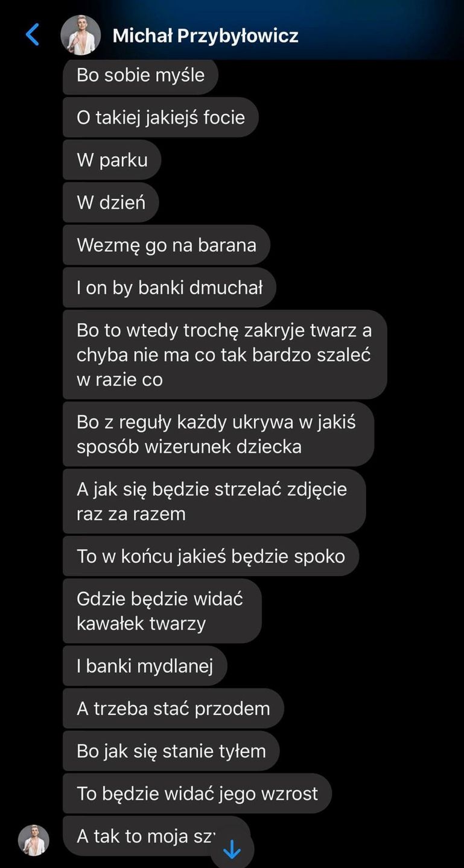Viewport: 464px width, 868px height.
Task: Tap the 'I on by banki dmuchał' bubble
Action: [x=170, y=288]
